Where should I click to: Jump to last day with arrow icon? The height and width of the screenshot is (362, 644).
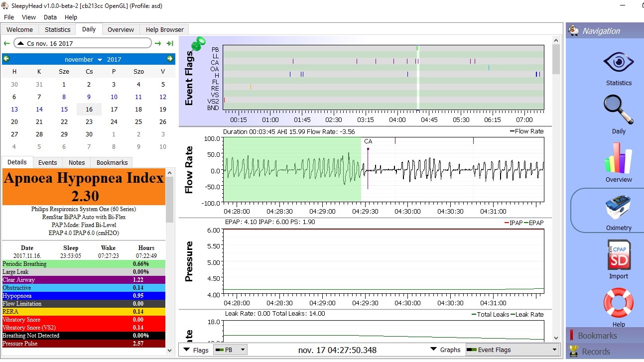click(x=170, y=43)
